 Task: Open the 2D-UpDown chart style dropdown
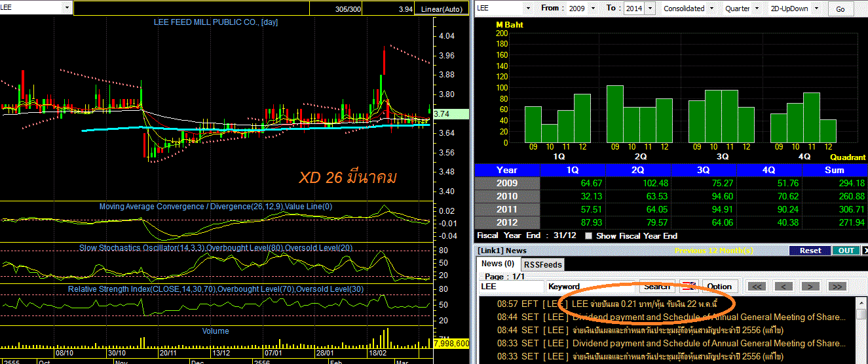tap(816, 8)
